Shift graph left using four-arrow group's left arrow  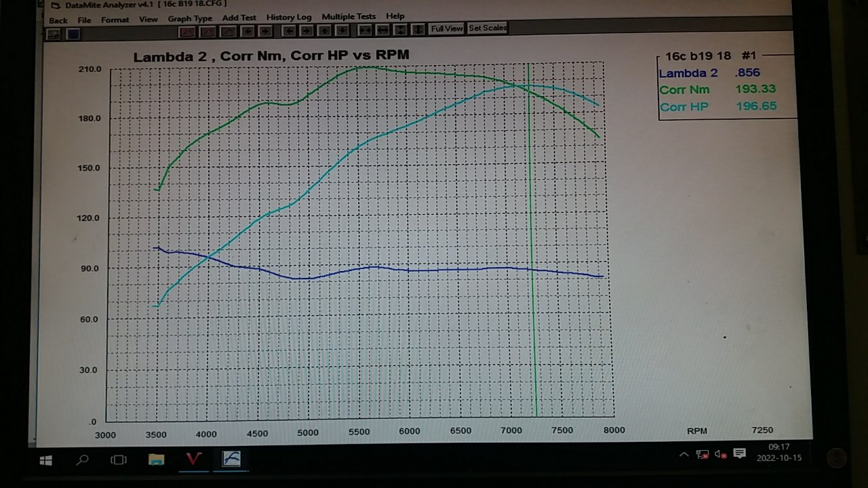tap(288, 30)
